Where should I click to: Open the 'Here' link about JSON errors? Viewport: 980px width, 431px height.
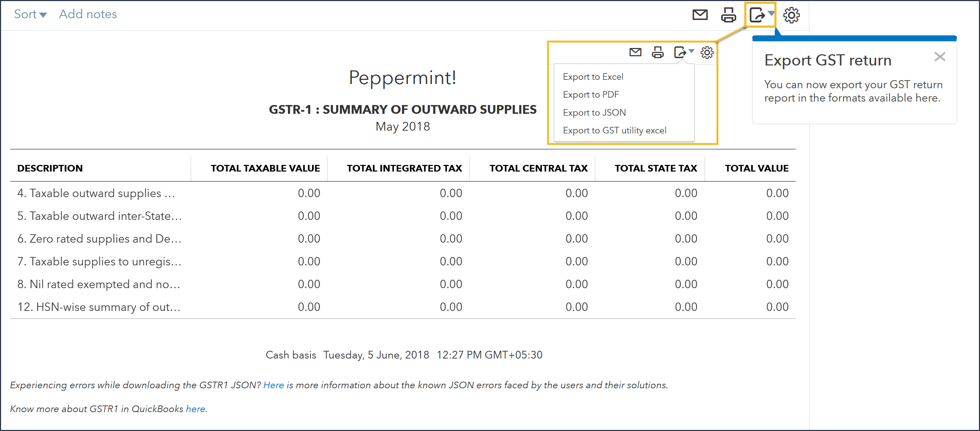pyautogui.click(x=274, y=385)
